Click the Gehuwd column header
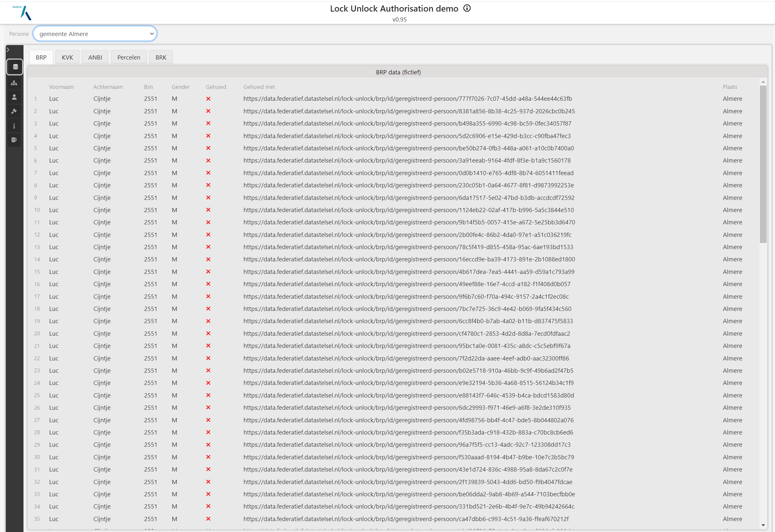The image size is (775, 532). click(x=216, y=87)
